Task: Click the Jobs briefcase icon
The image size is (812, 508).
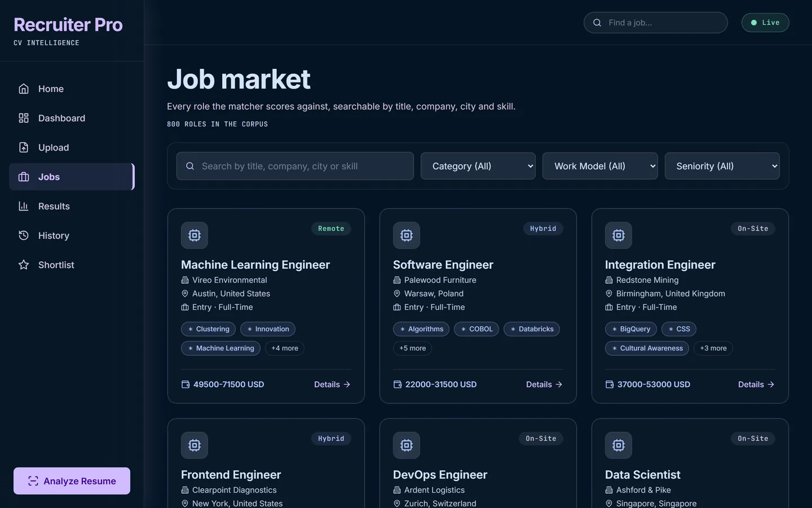Action: (24, 177)
